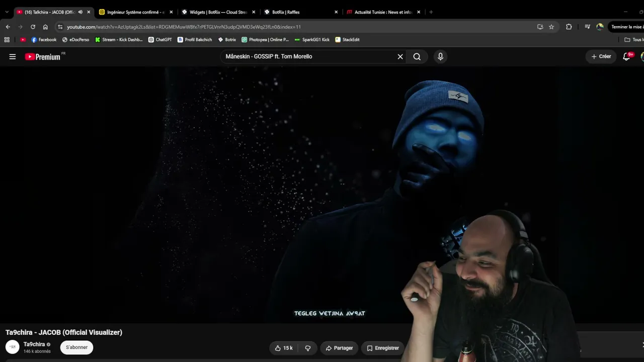Viewport: 644px width, 362px height.
Task: Click 'Terminer la mise à' update button
Action: [x=626, y=27]
